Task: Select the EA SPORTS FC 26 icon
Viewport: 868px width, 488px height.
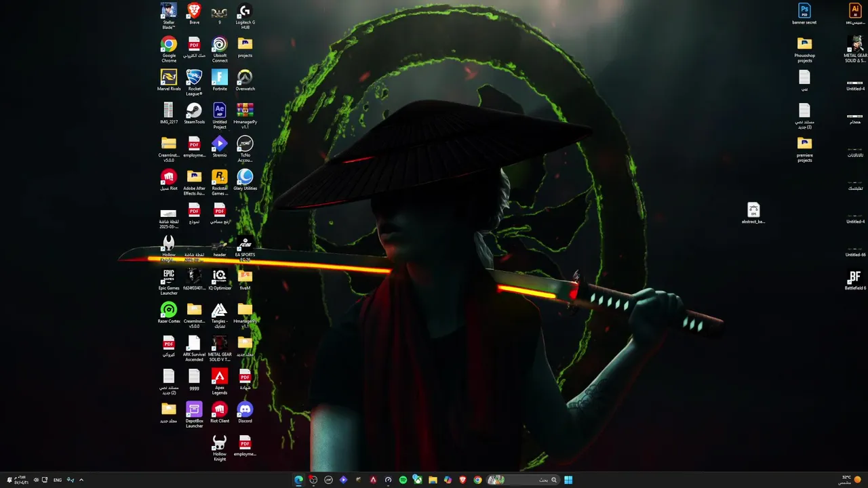Action: (245, 248)
